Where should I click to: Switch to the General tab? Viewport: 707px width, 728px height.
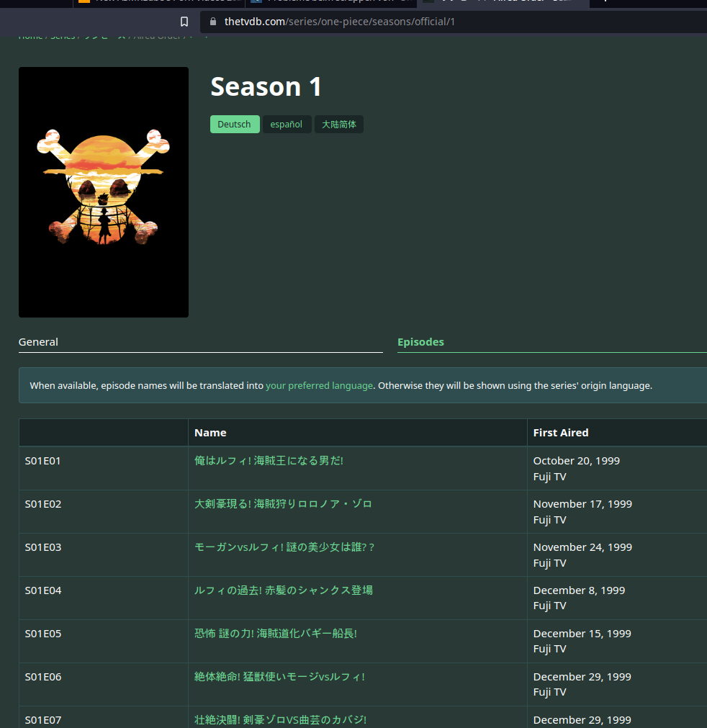[39, 342]
